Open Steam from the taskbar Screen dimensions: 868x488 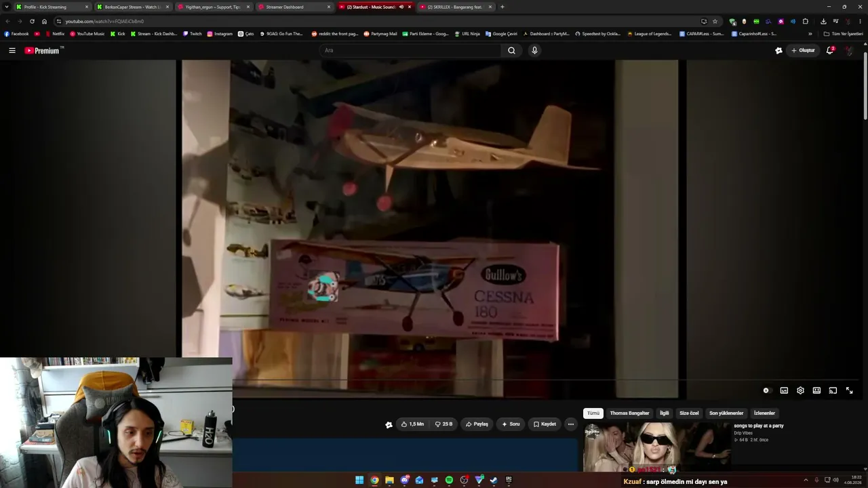(x=494, y=480)
